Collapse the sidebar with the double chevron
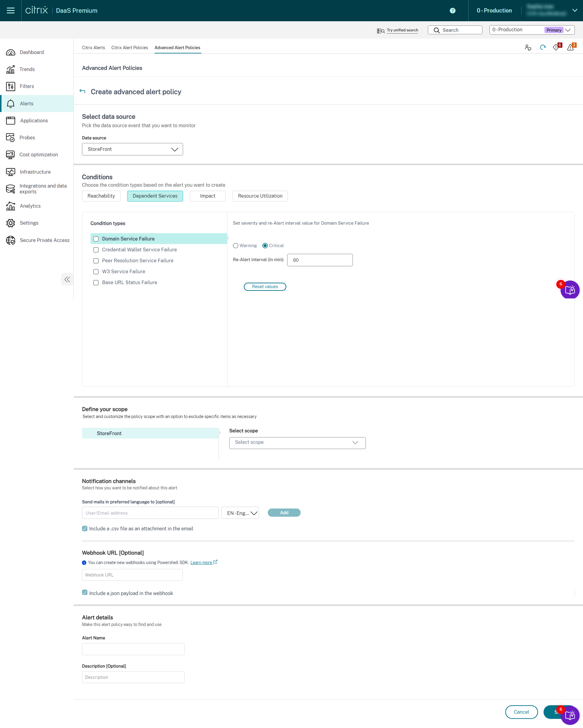 pyautogui.click(x=67, y=279)
